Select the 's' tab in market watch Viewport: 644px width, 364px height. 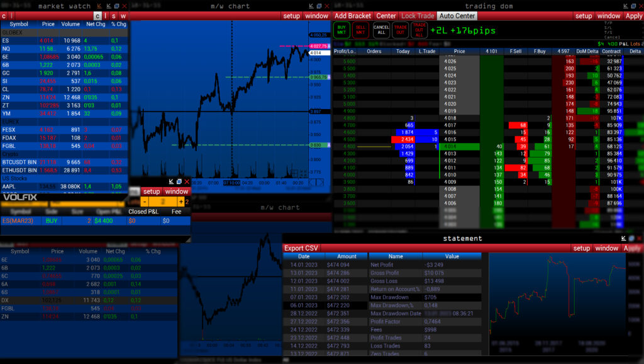114,16
